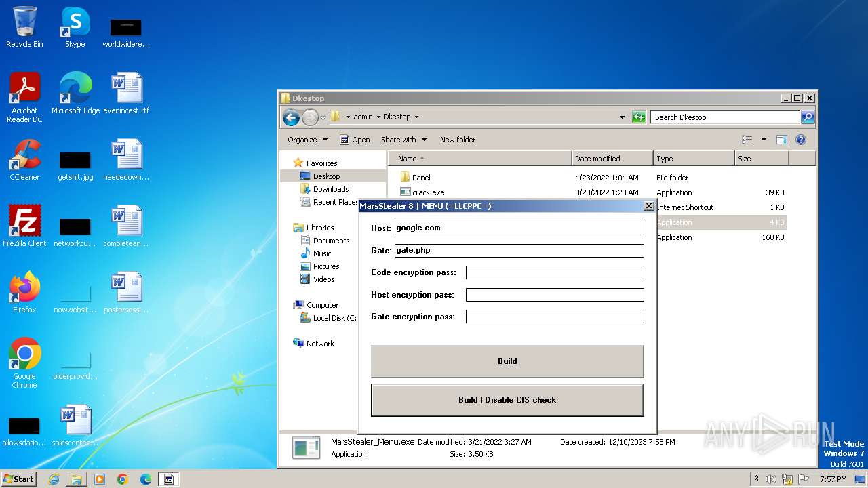Select the salesconten... document icon
The image size is (868, 488).
click(x=75, y=426)
